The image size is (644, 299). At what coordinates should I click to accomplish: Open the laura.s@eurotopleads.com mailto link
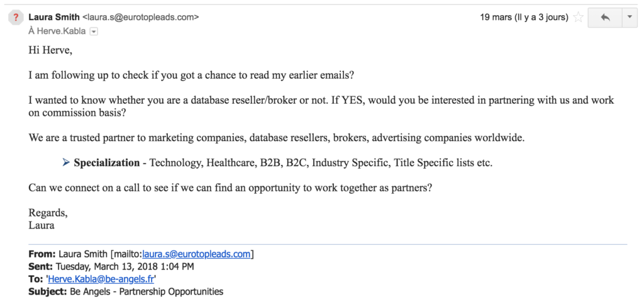(x=196, y=254)
